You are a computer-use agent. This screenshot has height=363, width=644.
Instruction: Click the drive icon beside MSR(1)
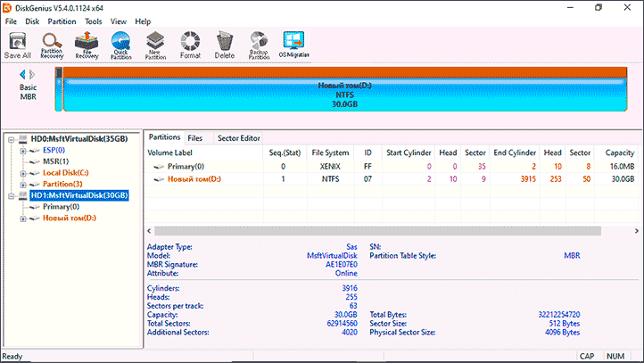(35, 161)
